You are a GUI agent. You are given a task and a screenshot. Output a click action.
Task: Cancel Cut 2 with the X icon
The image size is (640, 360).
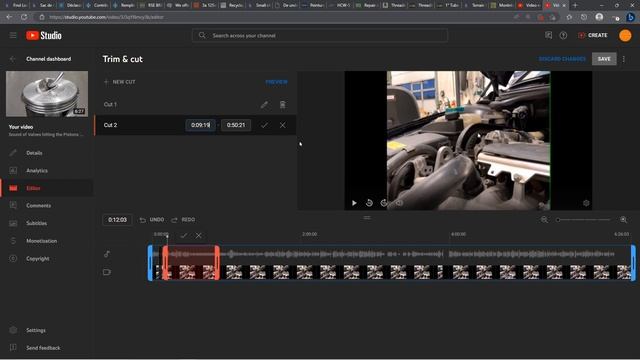pyautogui.click(x=282, y=125)
